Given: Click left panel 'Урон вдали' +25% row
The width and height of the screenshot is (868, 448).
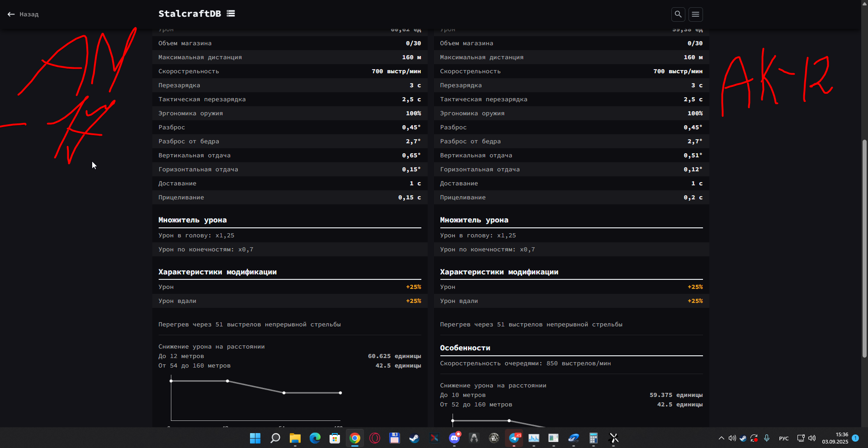Looking at the screenshot, I should (290, 301).
